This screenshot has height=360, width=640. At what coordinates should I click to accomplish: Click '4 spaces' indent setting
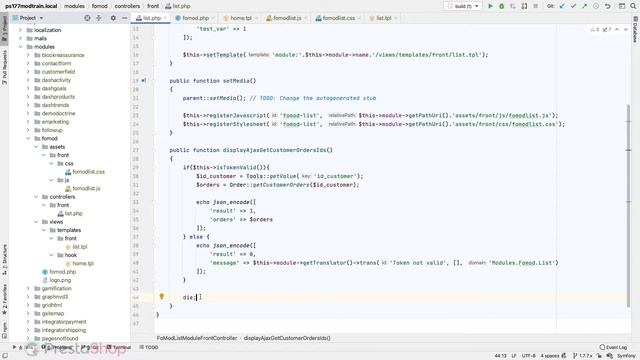point(550,356)
